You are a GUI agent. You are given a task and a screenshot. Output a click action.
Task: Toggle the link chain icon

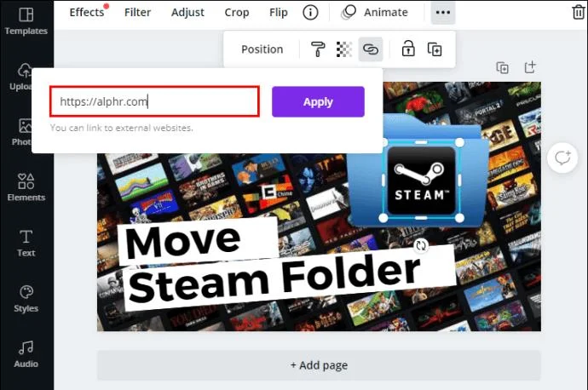(371, 49)
